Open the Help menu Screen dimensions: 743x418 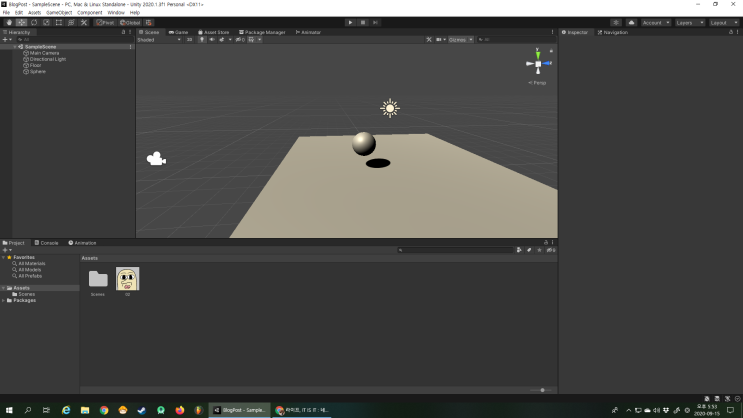coord(135,13)
